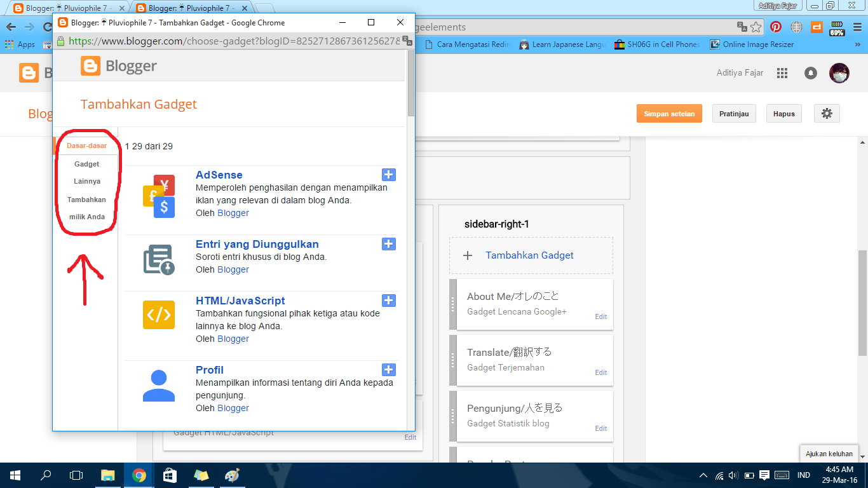Screen dimensions: 868x488
Task: Open Task View on taskbar
Action: pyautogui.click(x=76, y=475)
